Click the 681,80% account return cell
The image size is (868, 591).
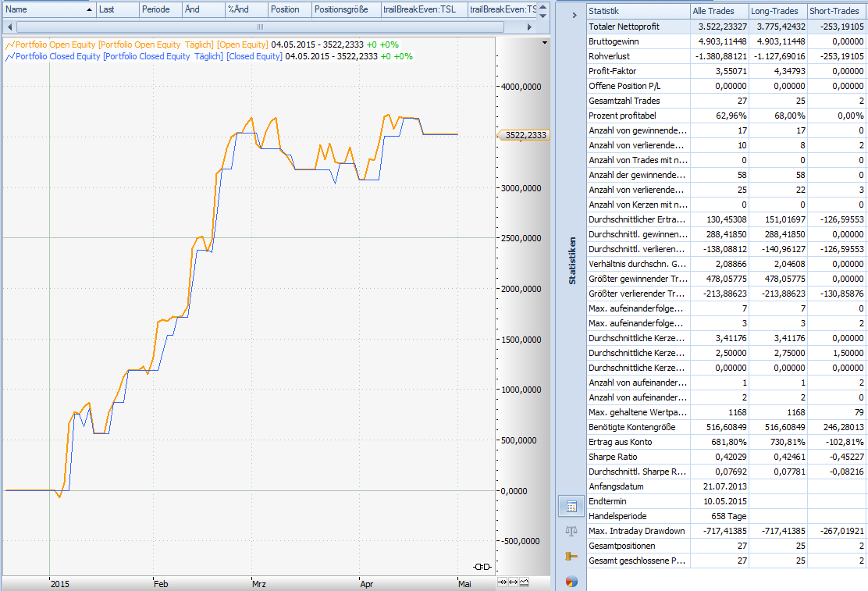(720, 442)
